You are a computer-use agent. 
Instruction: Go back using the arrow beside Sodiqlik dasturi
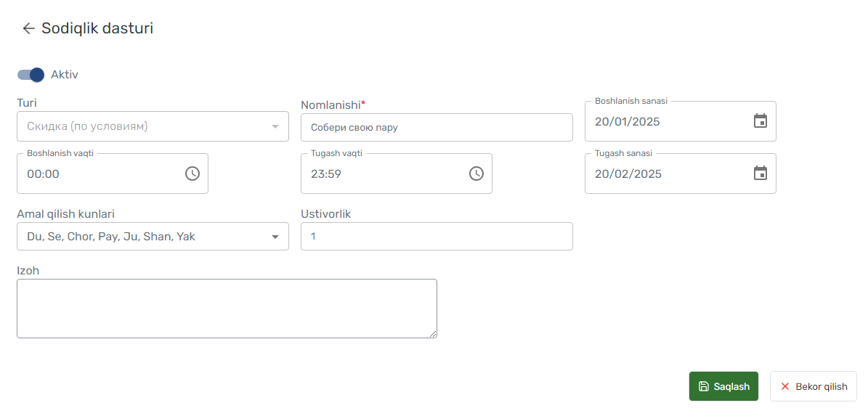[29, 29]
